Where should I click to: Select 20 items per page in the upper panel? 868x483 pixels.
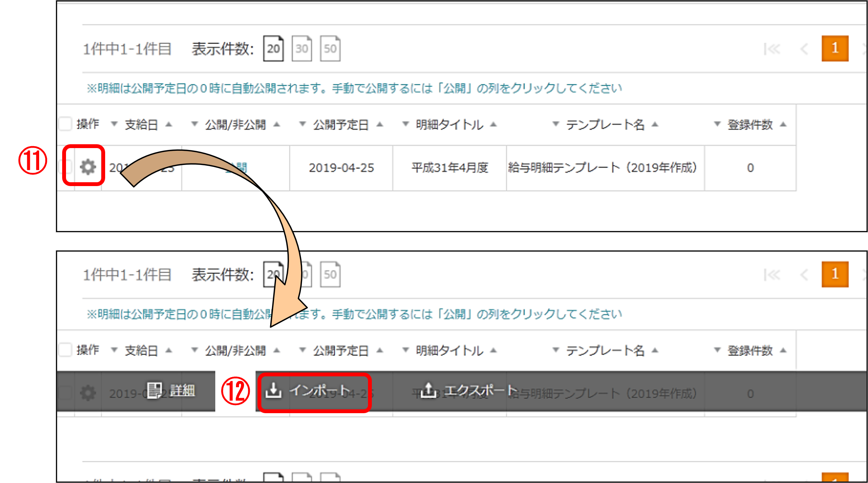pyautogui.click(x=273, y=49)
